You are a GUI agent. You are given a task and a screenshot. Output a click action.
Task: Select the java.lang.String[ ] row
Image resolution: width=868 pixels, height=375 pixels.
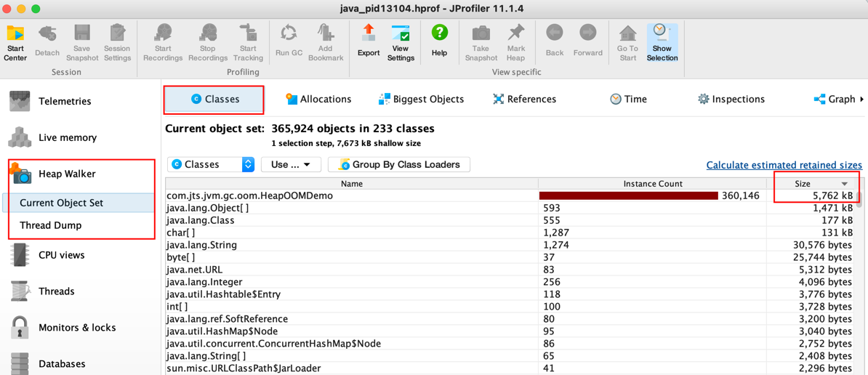tap(510, 355)
